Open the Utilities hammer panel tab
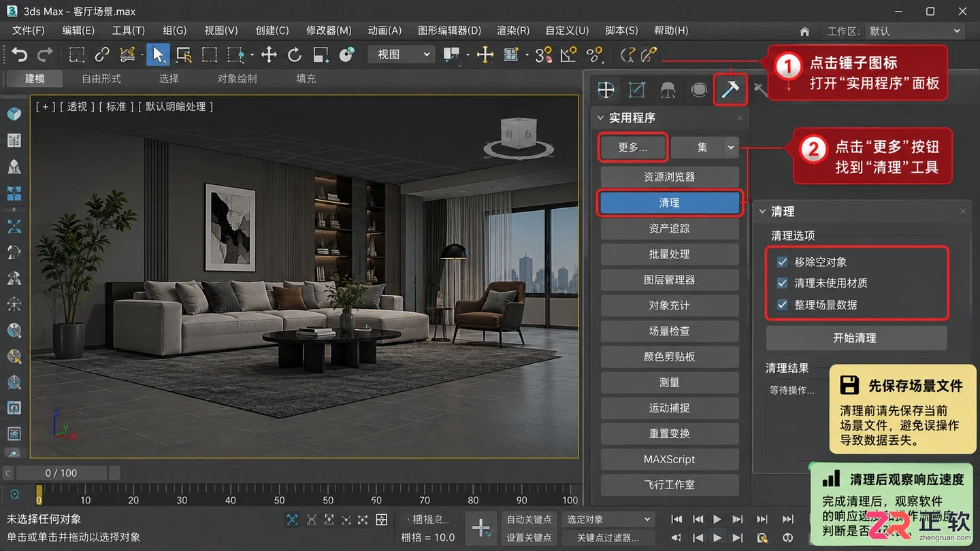This screenshot has height=551, width=980. pos(730,90)
